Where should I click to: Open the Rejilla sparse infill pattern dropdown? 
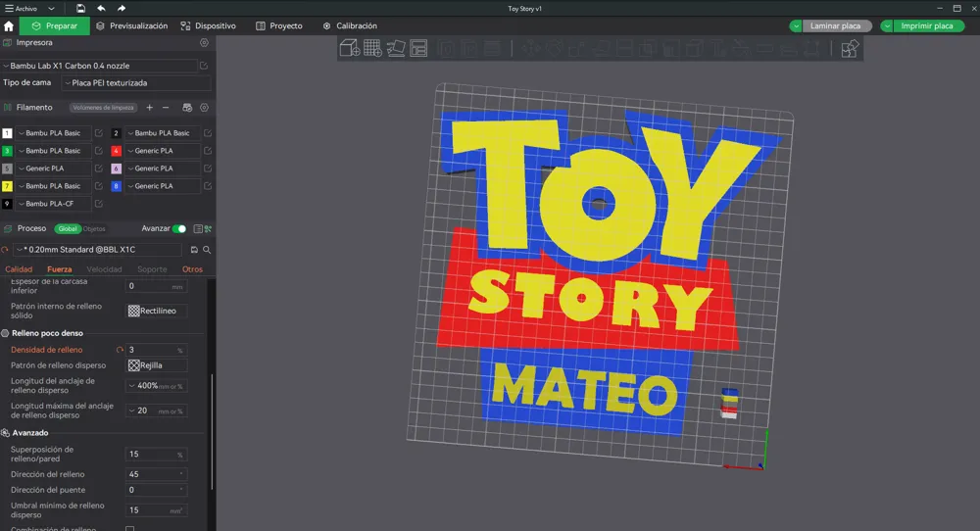[x=156, y=365]
